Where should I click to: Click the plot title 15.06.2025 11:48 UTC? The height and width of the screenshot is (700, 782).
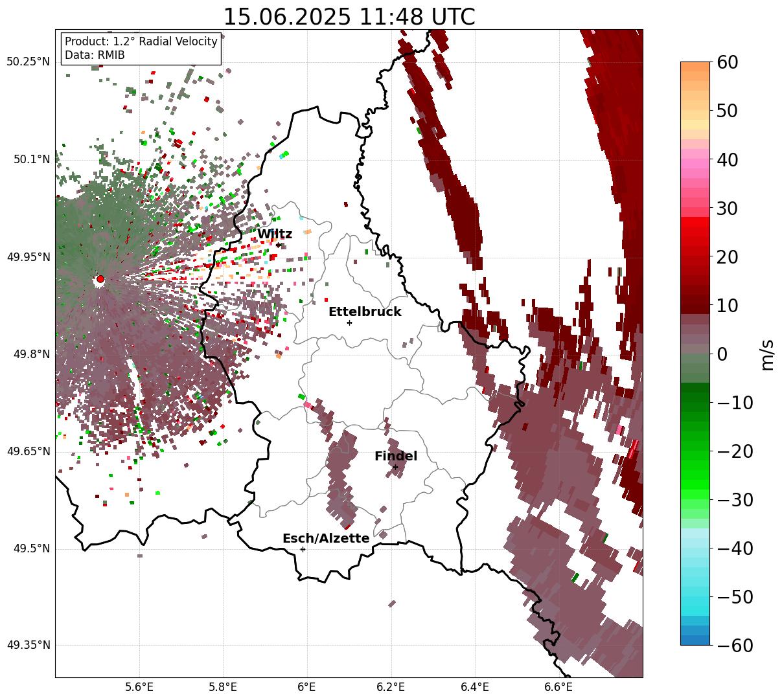click(349, 17)
